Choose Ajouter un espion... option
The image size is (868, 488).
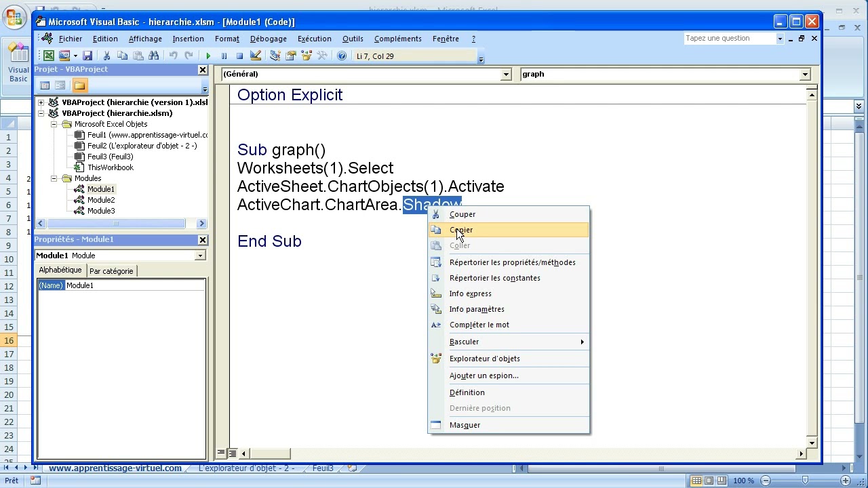[x=509, y=375]
